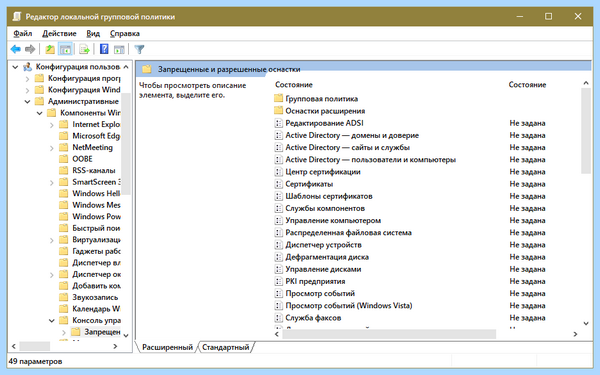Click the Filter funnel toolbar icon
The height and width of the screenshot is (375, 600).
(x=139, y=49)
